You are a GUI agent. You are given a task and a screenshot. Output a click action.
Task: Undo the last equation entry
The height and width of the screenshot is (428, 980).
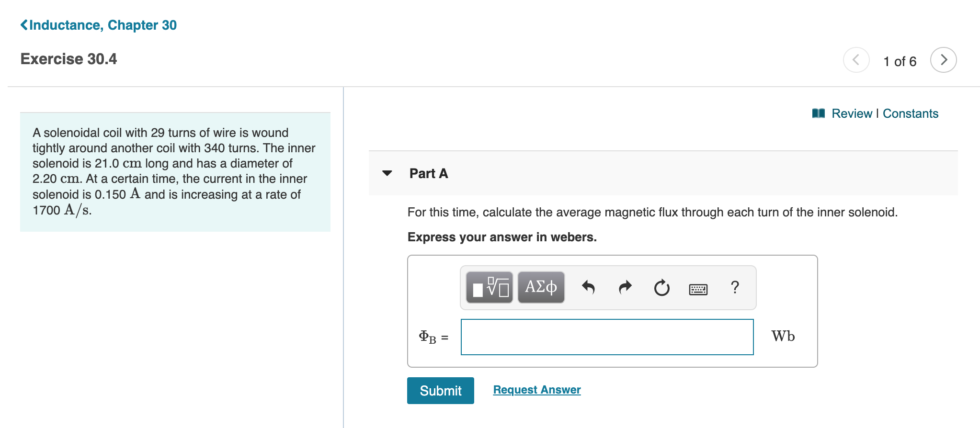pyautogui.click(x=589, y=287)
